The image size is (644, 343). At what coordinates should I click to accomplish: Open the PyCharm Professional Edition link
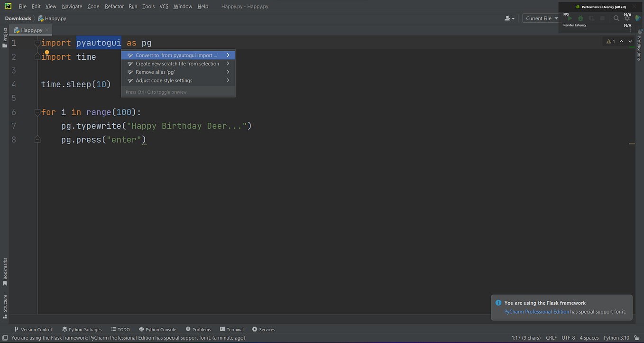(536, 311)
